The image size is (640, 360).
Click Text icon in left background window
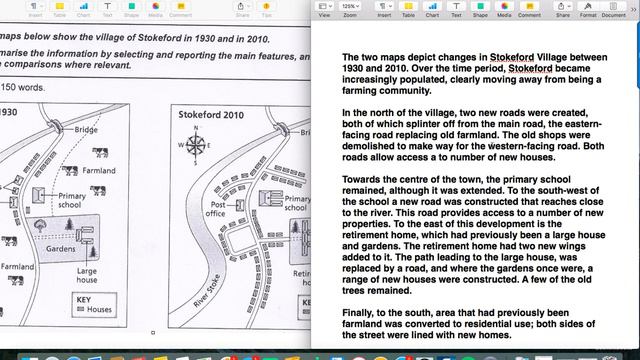click(x=107, y=9)
